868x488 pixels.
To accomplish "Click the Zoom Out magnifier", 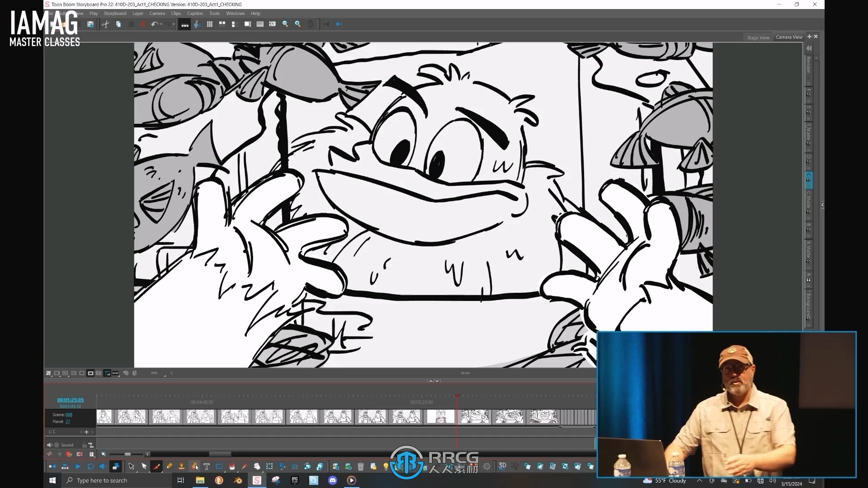I will [x=285, y=24].
